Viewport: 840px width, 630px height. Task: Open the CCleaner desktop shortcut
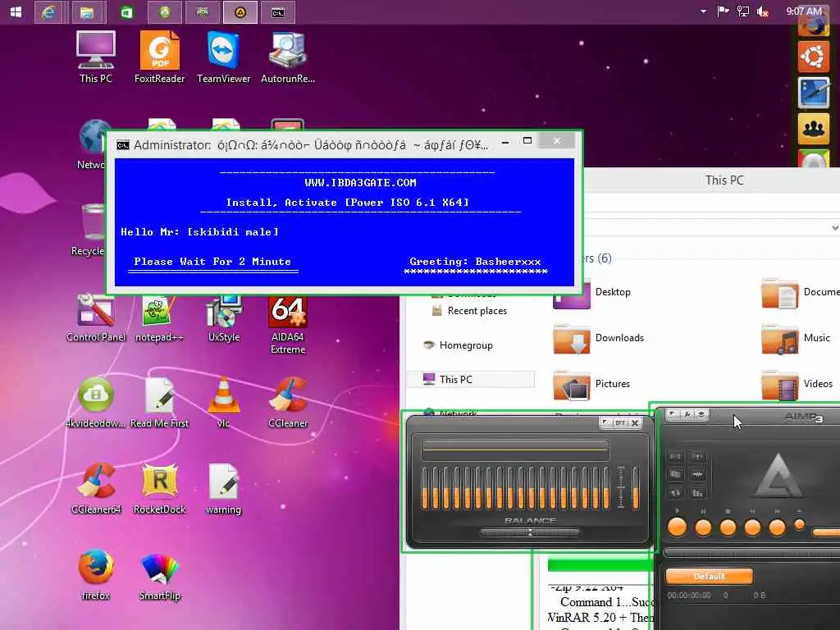click(288, 403)
